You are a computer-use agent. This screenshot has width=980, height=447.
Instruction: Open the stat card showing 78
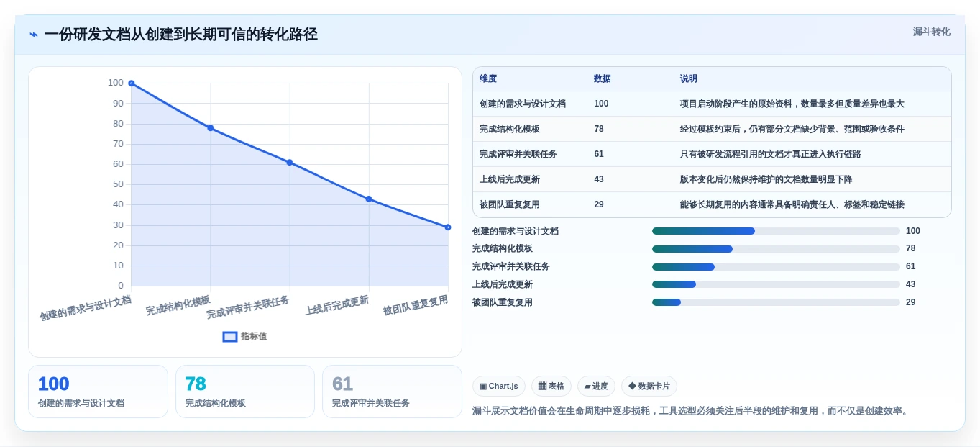click(x=245, y=392)
